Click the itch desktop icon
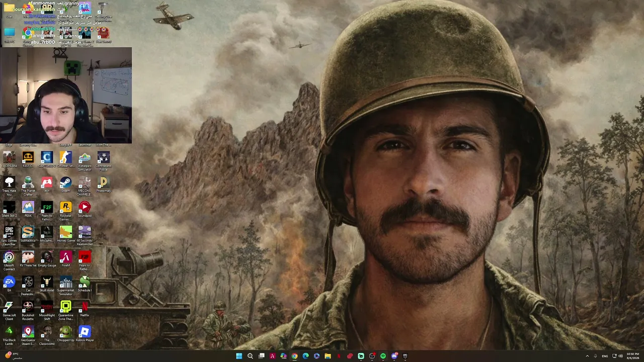Screen dimensions: 644x362 [x=47, y=185]
